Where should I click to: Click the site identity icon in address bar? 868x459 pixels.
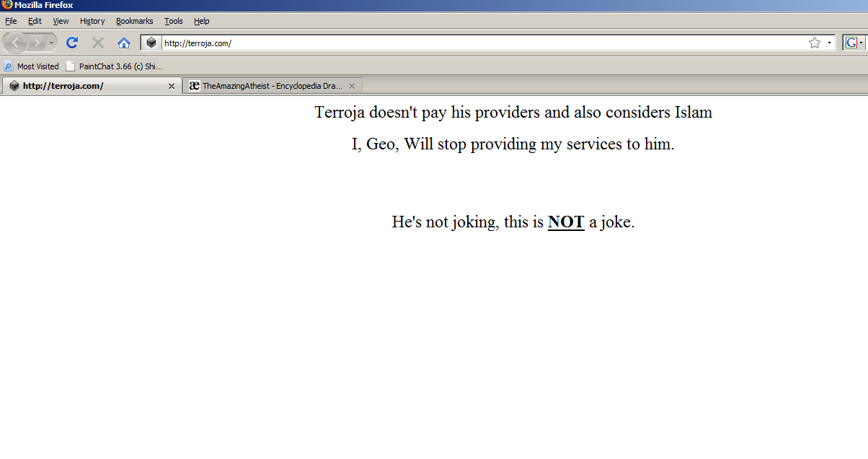(x=151, y=43)
